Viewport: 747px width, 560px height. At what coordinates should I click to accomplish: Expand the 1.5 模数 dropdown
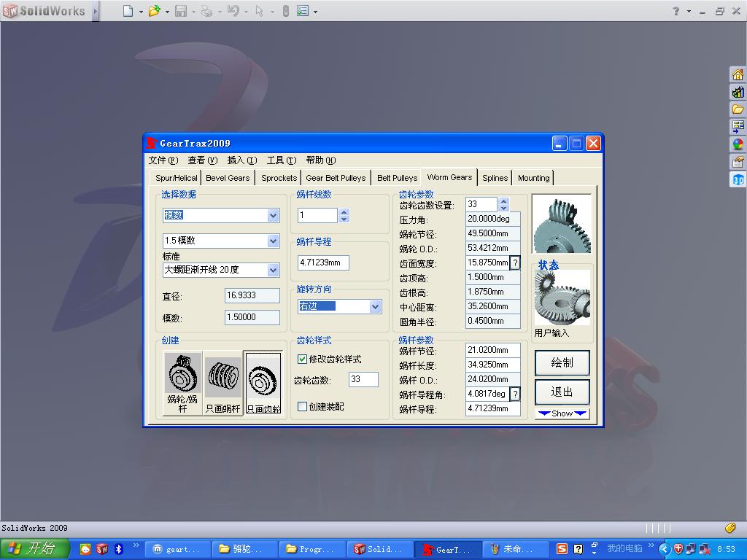coord(273,241)
